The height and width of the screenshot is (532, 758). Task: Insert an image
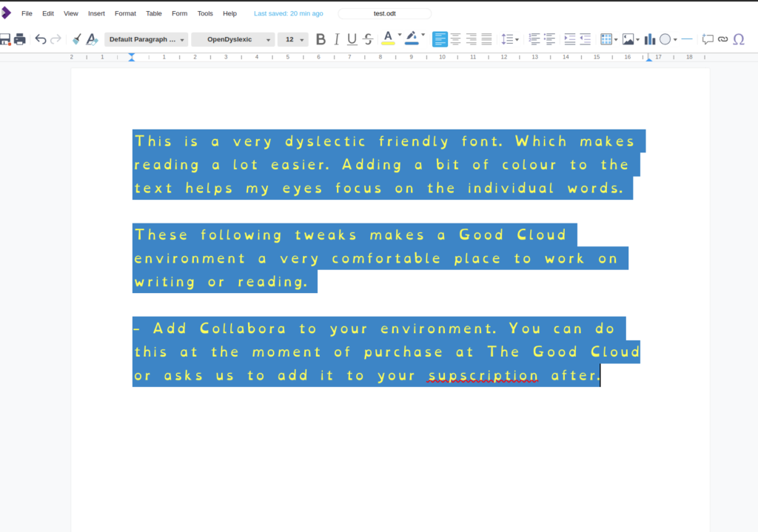coord(628,39)
